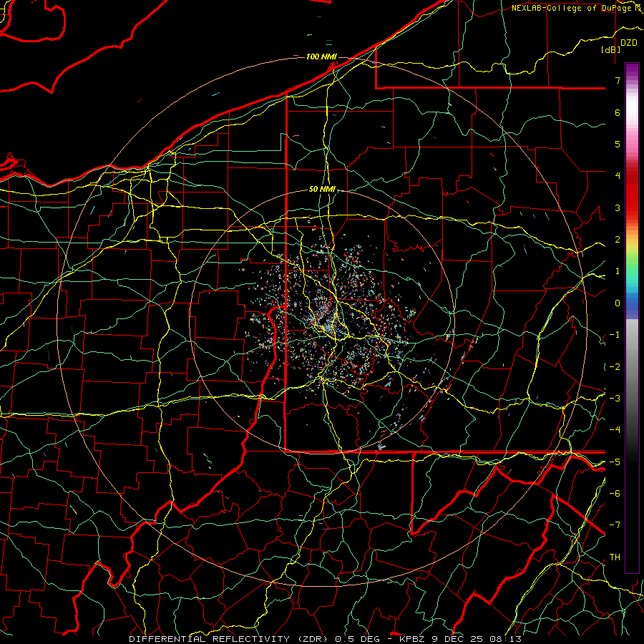
Task: Click the legend value "-3"
Action: [x=615, y=399]
